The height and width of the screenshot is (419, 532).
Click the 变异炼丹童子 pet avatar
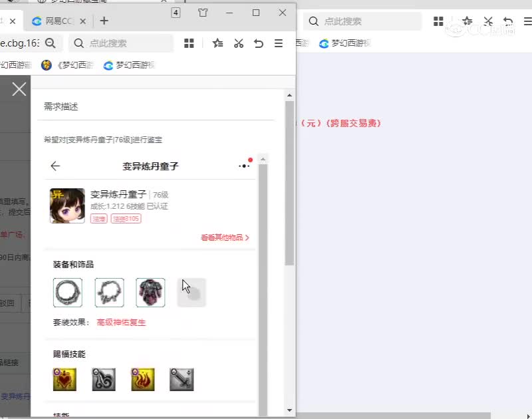[67, 206]
